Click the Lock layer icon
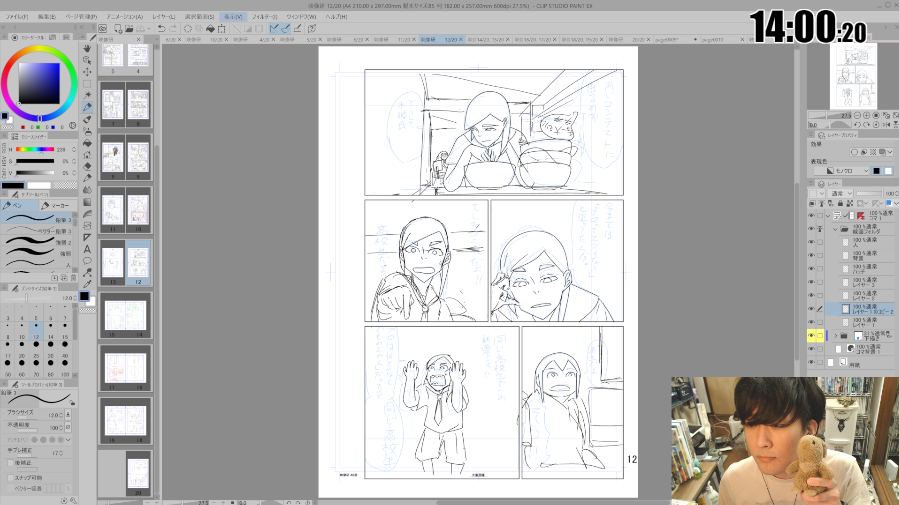The width and height of the screenshot is (899, 505). [840, 203]
